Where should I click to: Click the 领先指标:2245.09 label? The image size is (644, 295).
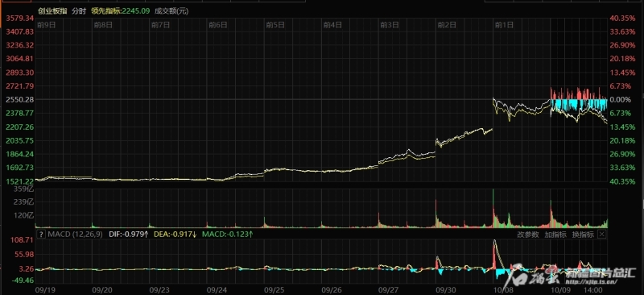120,11
